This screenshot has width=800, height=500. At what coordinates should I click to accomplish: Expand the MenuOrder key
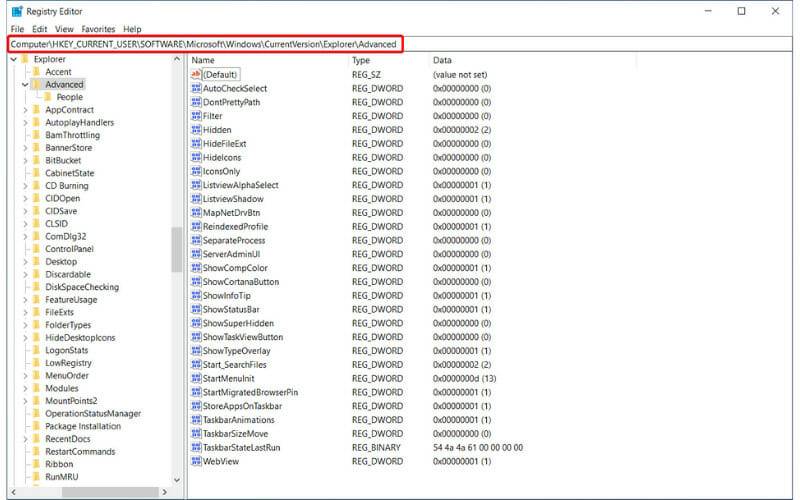25,376
